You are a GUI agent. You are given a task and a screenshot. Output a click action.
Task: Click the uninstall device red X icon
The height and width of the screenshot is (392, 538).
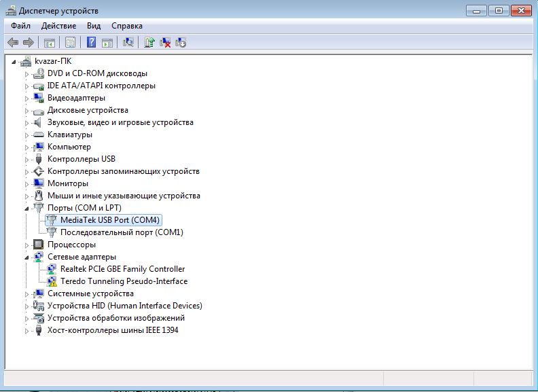(x=165, y=42)
